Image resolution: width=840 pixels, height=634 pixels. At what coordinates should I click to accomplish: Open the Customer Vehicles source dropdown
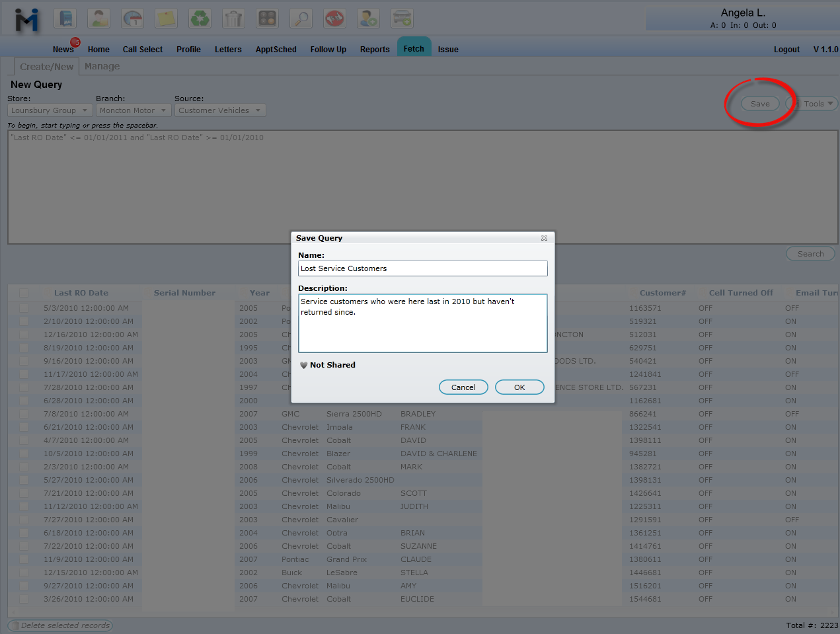(219, 110)
